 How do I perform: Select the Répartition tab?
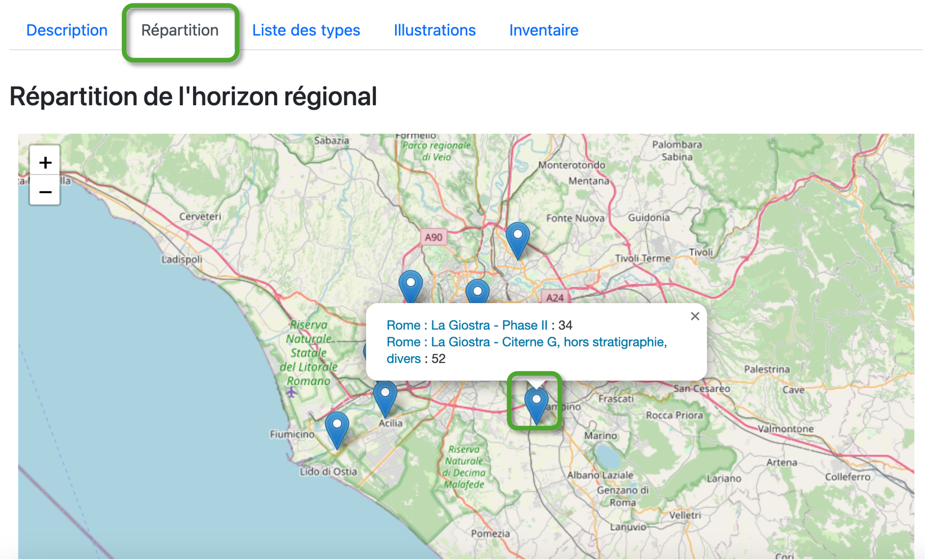[x=180, y=30]
